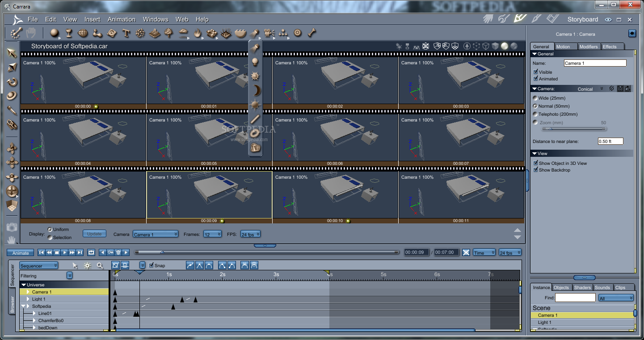Choose the movie camera tool
644x340 pixels.
(269, 33)
